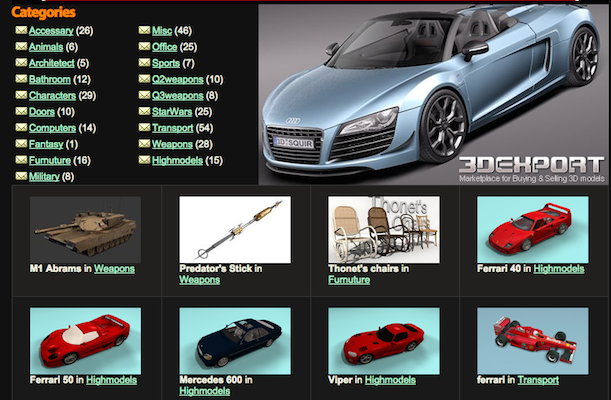Open the Military category link
This screenshot has height=400, width=611.
pyautogui.click(x=44, y=177)
